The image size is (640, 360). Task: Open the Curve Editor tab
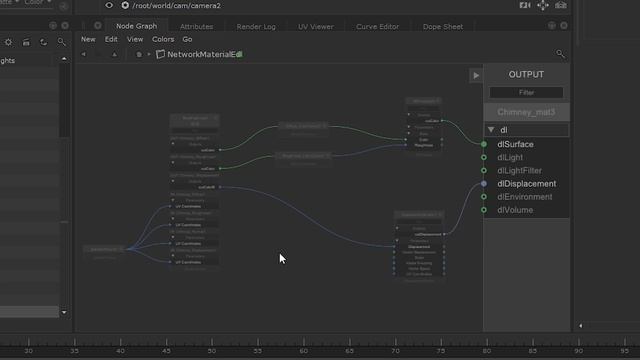[378, 27]
